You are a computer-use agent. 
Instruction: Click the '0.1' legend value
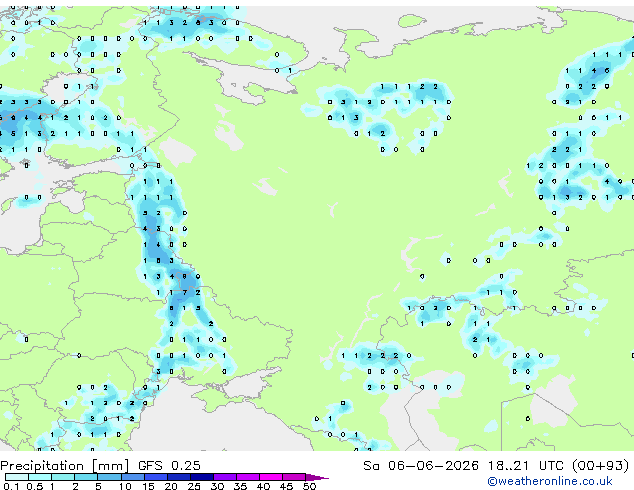pyautogui.click(x=11, y=486)
